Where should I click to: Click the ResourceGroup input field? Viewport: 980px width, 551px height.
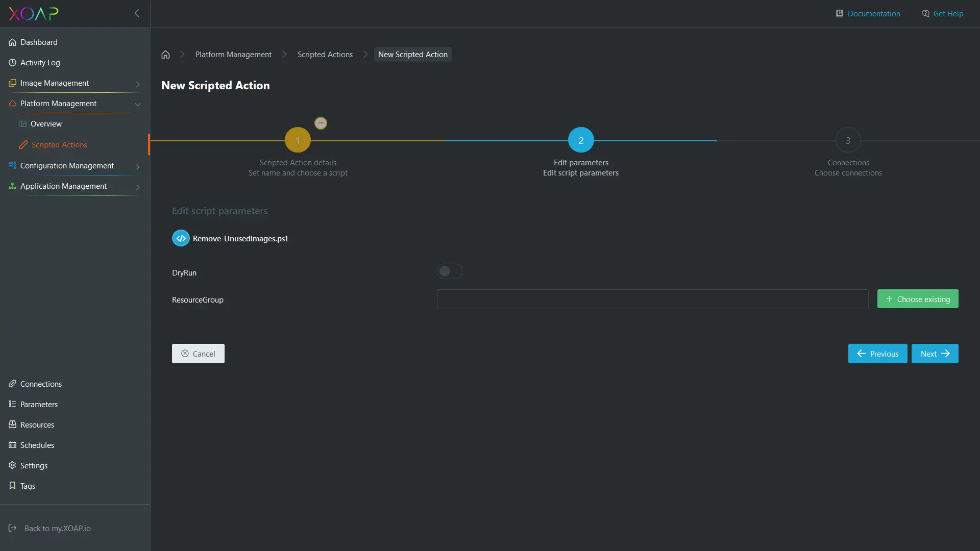click(x=652, y=299)
